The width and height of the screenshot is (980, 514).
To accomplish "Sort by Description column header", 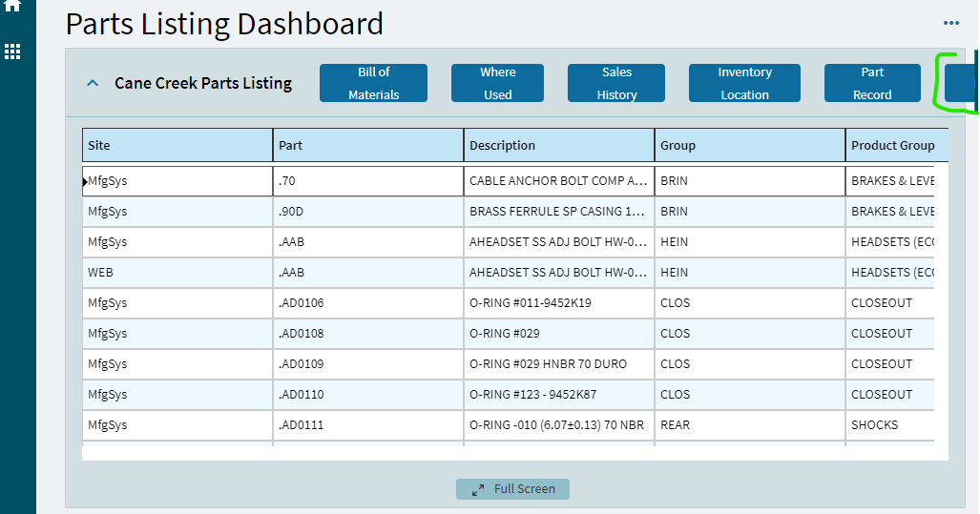I will pyautogui.click(x=559, y=146).
